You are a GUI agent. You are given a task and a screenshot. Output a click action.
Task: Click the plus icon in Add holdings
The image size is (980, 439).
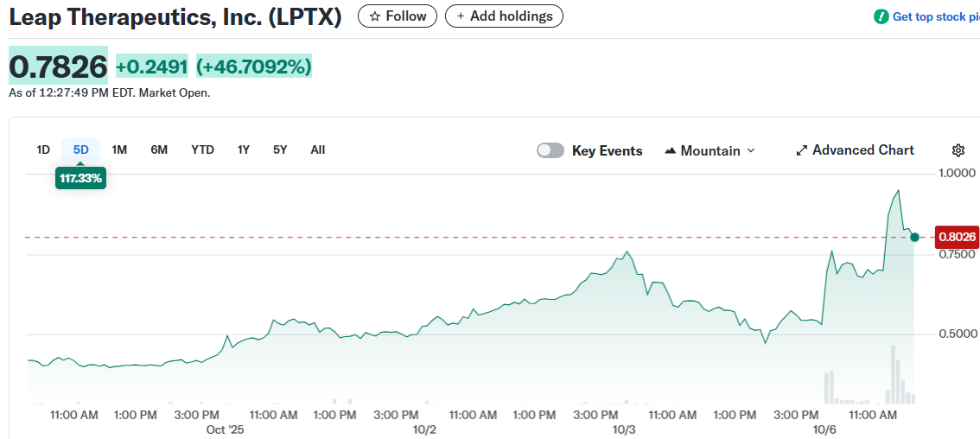tap(461, 16)
